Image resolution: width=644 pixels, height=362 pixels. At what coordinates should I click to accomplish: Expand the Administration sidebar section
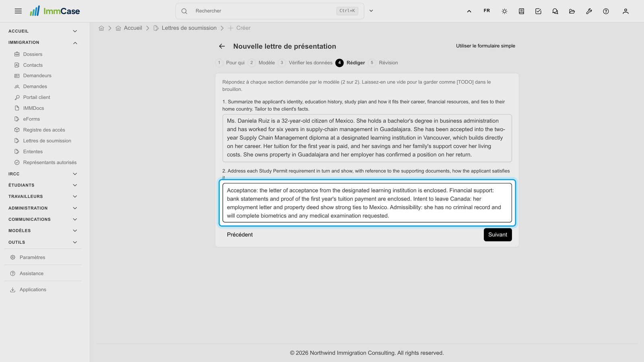[43, 208]
